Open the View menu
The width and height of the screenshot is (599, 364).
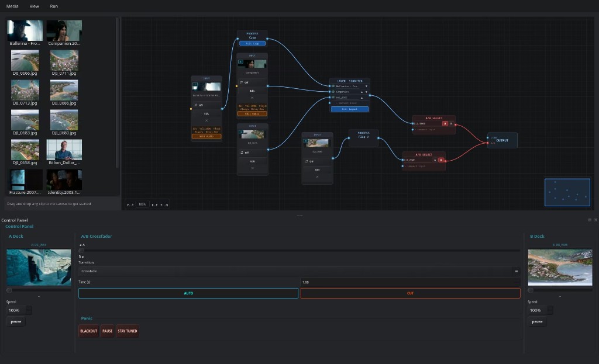(34, 6)
